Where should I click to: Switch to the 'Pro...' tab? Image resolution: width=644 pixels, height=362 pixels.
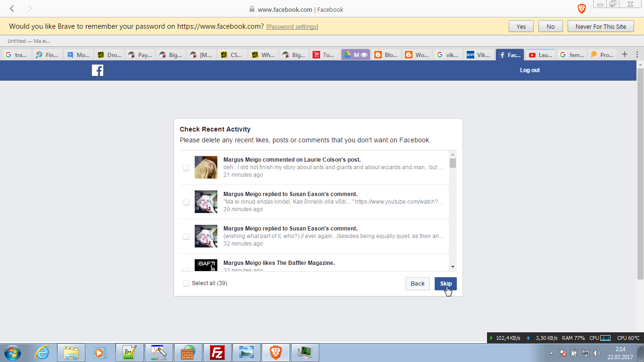pyautogui.click(x=602, y=55)
